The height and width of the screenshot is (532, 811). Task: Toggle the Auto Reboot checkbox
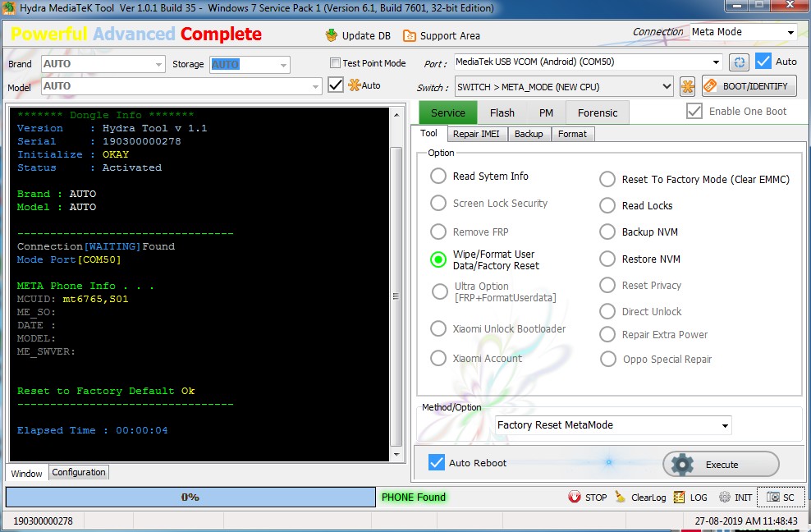coord(437,463)
